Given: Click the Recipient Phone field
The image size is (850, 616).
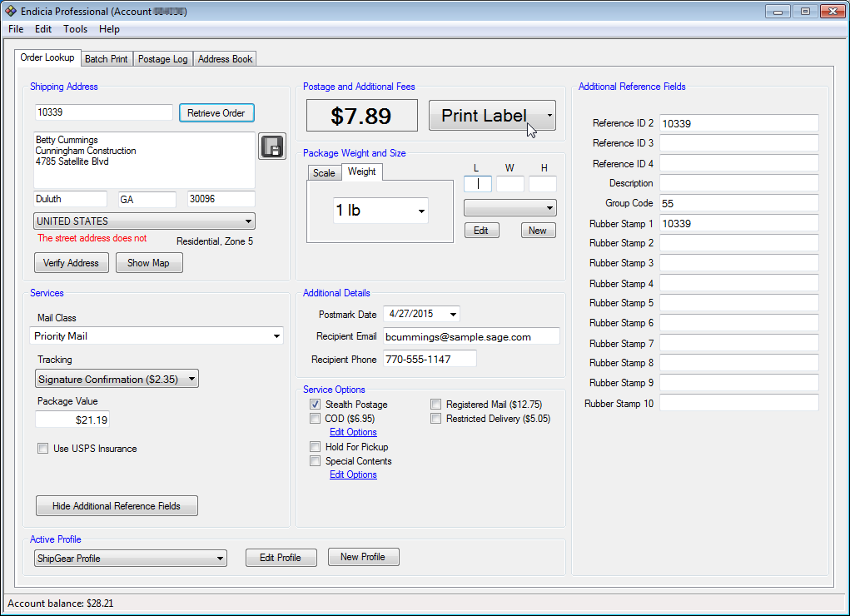Looking at the screenshot, I should coord(430,359).
